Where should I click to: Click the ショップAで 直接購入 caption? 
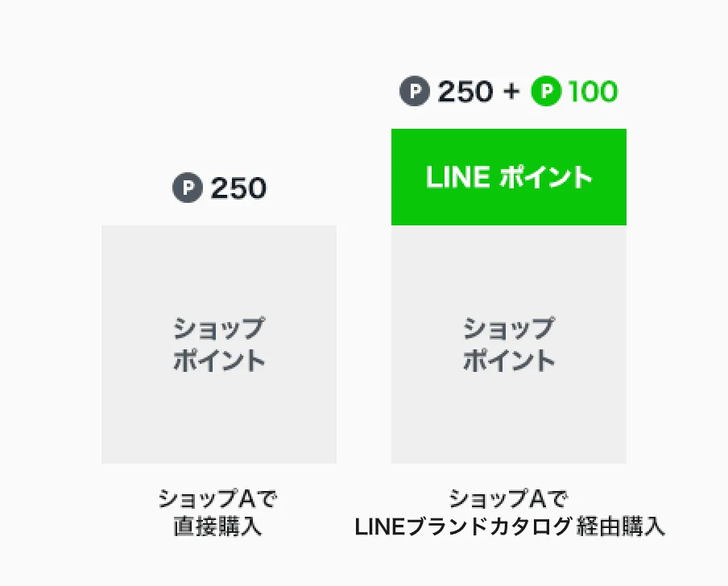pos(217,513)
